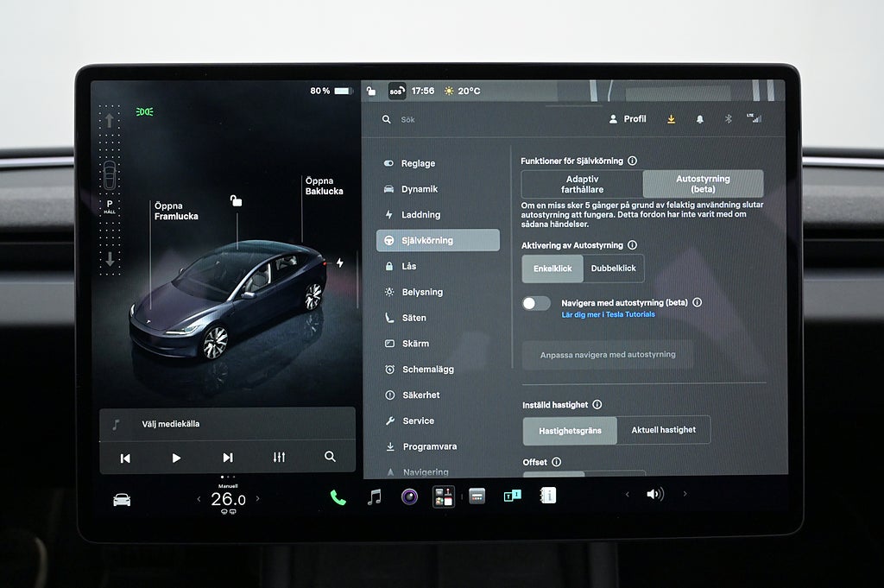Open the notifications bell
The image size is (884, 588).
pos(699,119)
